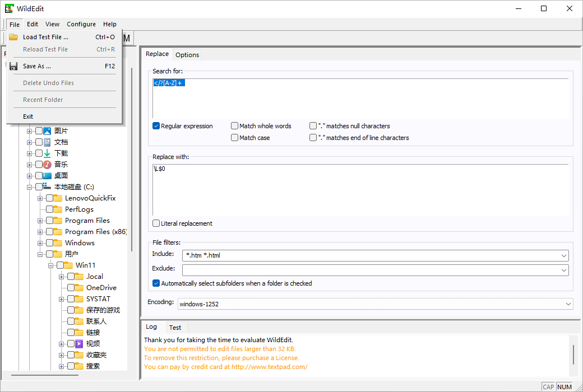Select Exit in the File menu

point(64,116)
